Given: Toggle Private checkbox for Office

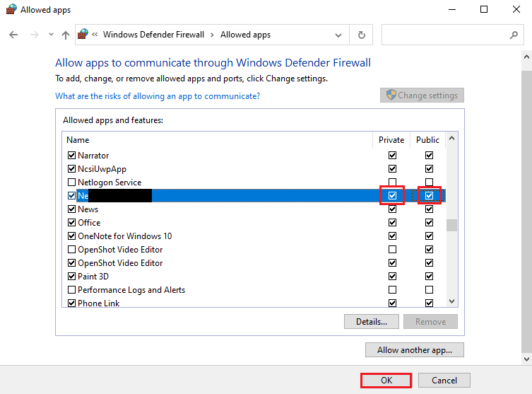Looking at the screenshot, I should pyautogui.click(x=392, y=223).
